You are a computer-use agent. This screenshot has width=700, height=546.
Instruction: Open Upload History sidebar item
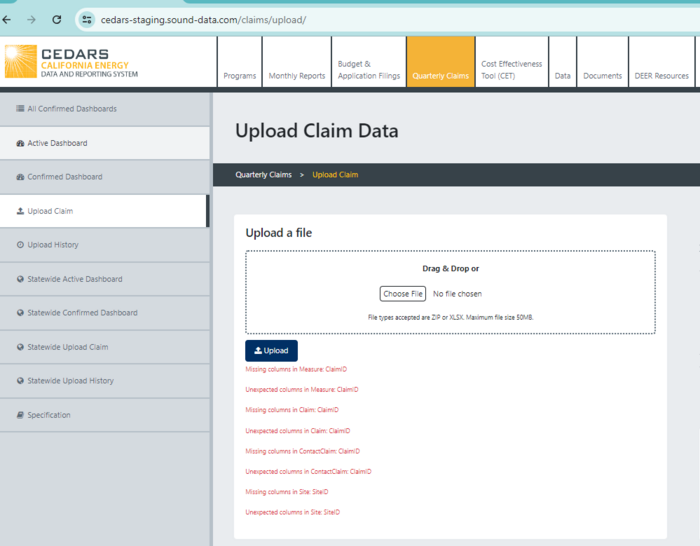pyautogui.click(x=53, y=245)
